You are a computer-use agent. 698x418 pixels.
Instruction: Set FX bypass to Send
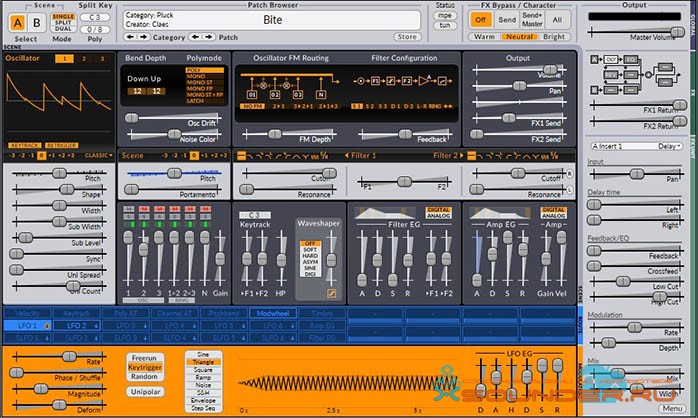click(x=507, y=20)
